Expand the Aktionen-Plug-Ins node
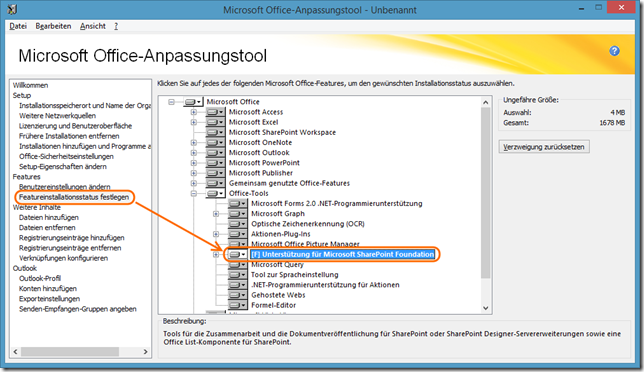This screenshot has width=644, height=372. (216, 234)
